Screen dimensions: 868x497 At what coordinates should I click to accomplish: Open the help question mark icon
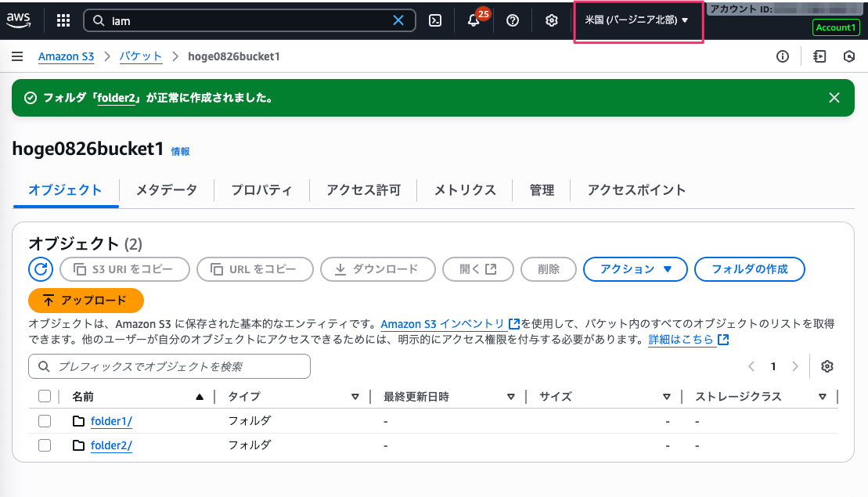(513, 20)
